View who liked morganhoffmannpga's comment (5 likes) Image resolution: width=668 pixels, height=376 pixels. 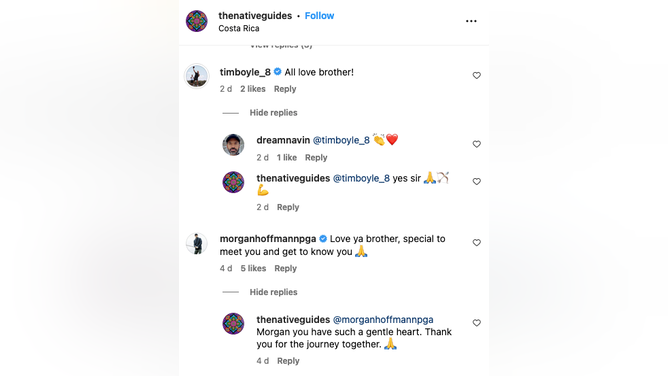coord(253,269)
